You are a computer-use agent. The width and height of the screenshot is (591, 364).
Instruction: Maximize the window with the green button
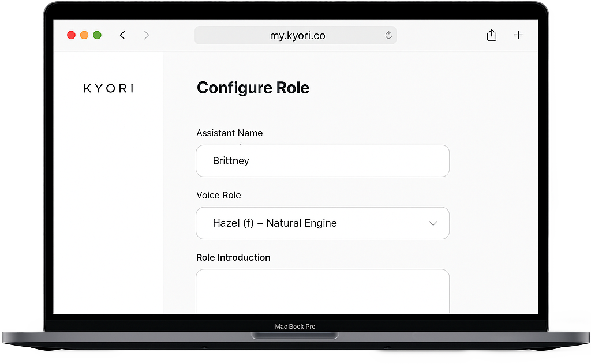pyautogui.click(x=97, y=35)
